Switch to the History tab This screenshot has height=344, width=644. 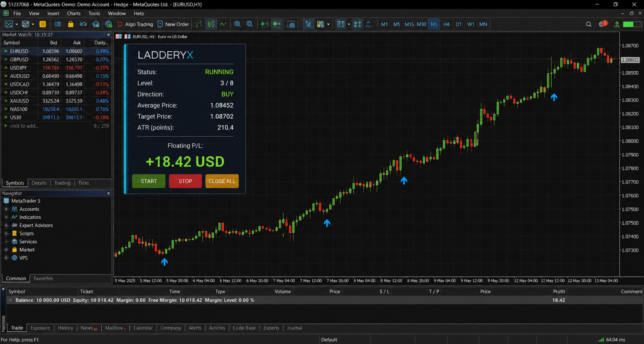(65, 328)
